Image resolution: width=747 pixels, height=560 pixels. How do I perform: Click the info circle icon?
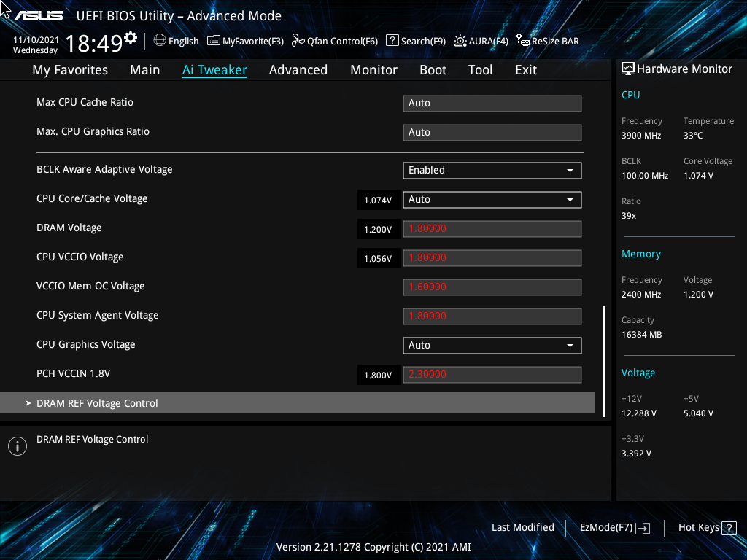18,446
